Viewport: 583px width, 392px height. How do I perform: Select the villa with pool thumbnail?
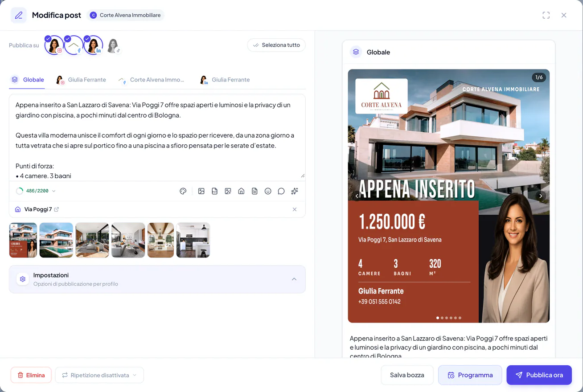tap(56, 240)
